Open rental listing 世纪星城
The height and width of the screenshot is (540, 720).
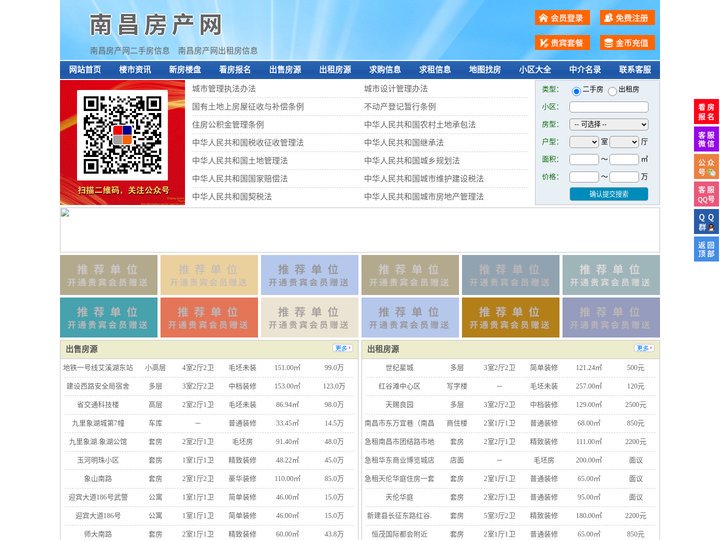point(399,367)
